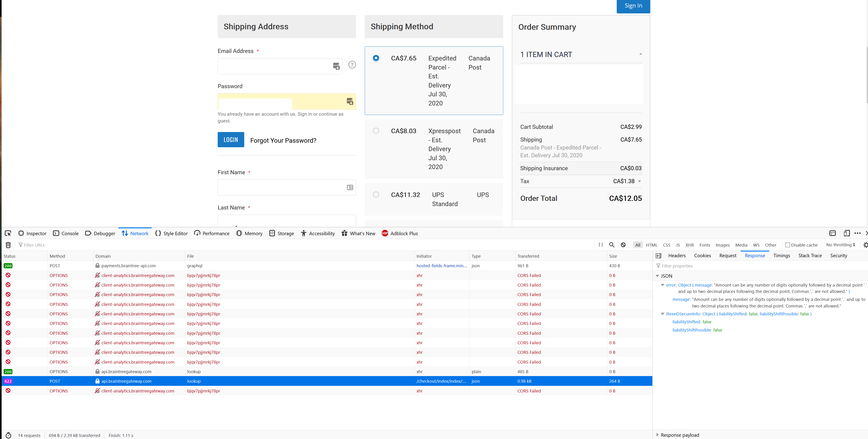Filter requests by JS
This screenshot has height=439, width=868.
point(678,245)
